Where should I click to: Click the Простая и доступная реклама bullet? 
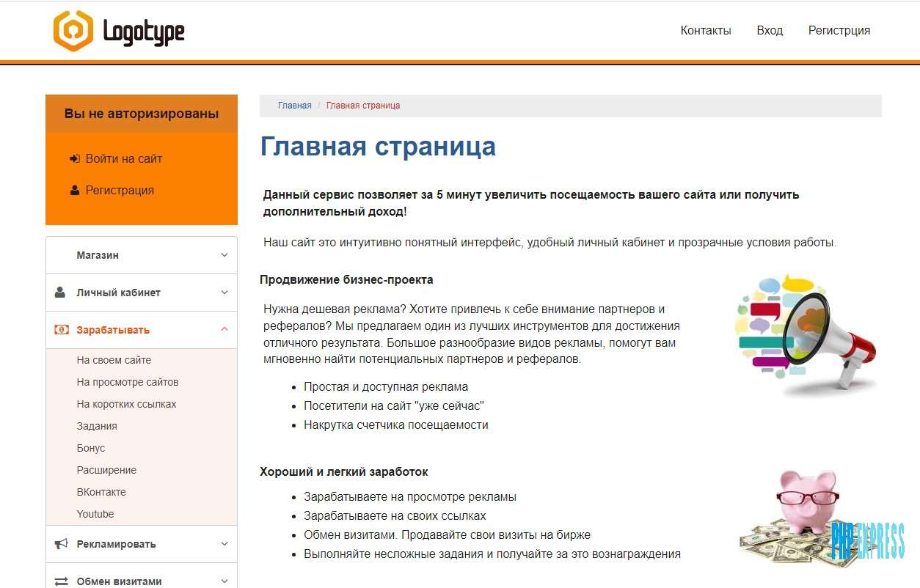[386, 386]
